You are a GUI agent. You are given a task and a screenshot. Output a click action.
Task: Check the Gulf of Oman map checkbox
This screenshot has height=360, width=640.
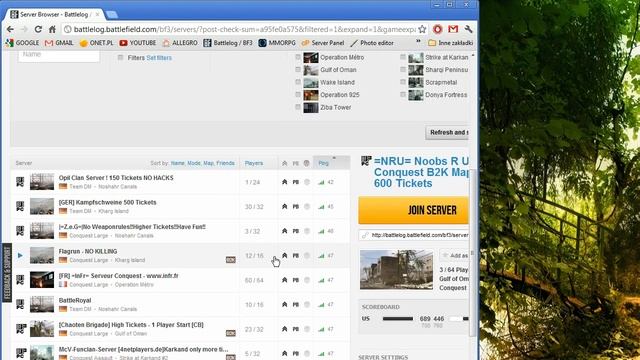[298, 70]
